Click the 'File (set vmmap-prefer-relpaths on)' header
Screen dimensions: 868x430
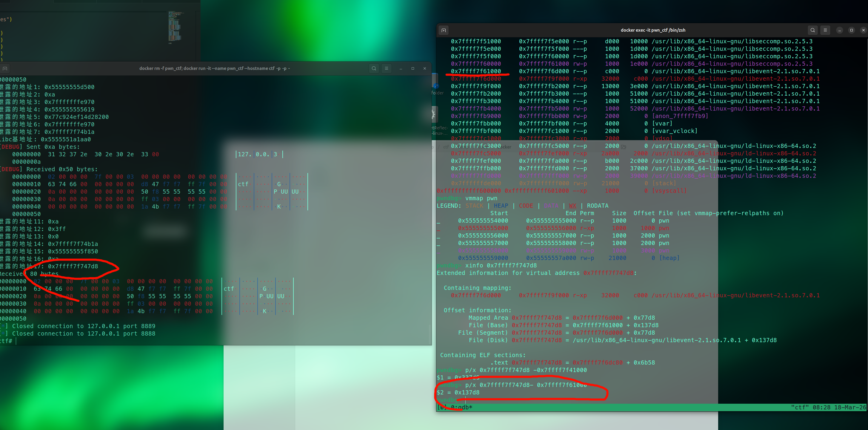(721, 213)
